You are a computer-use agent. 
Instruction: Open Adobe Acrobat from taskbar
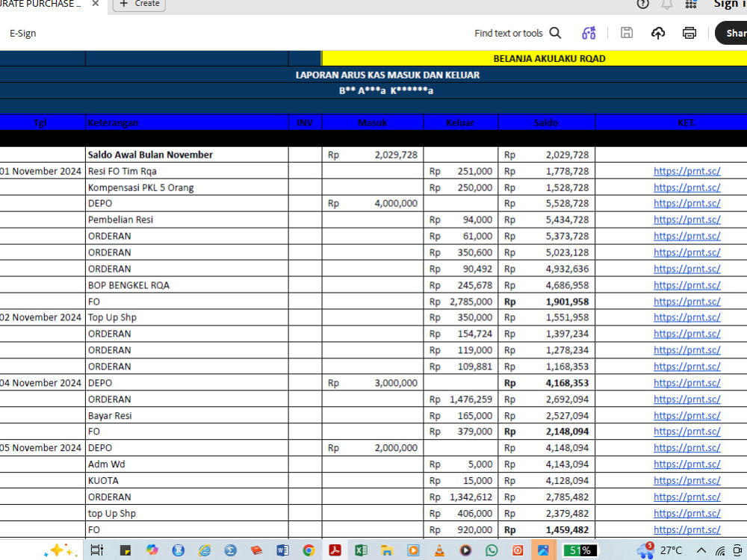click(x=335, y=550)
